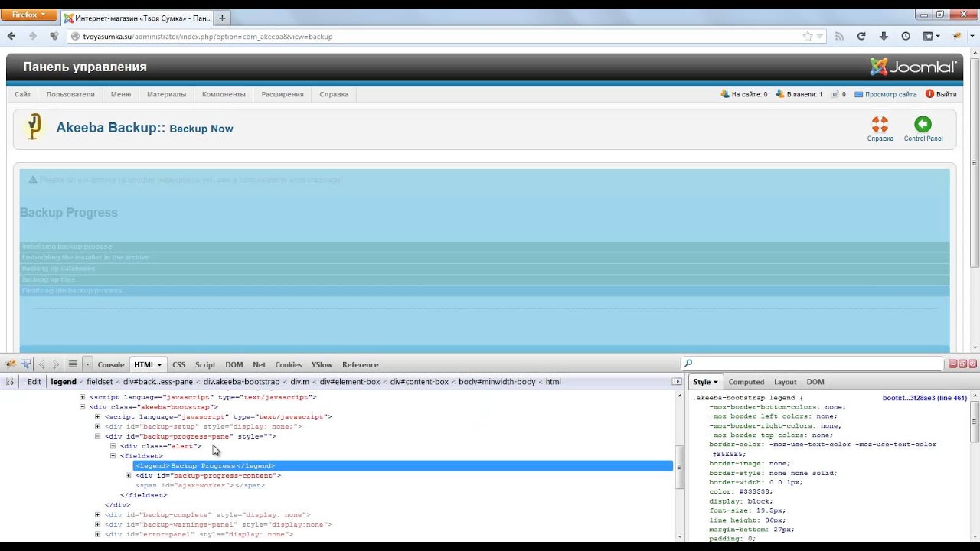Open the Style side panel dropdown
The width and height of the screenshot is (980, 551).
[x=706, y=382]
